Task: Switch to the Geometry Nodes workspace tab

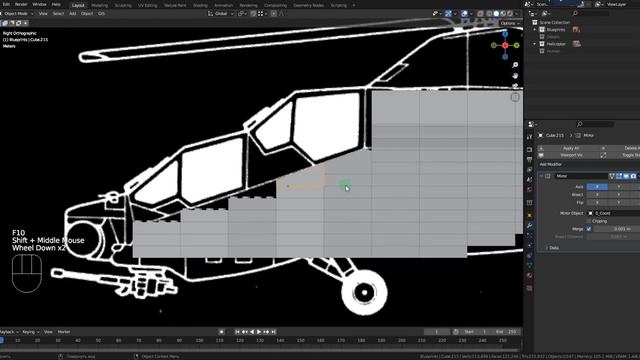Action: [x=309, y=5]
